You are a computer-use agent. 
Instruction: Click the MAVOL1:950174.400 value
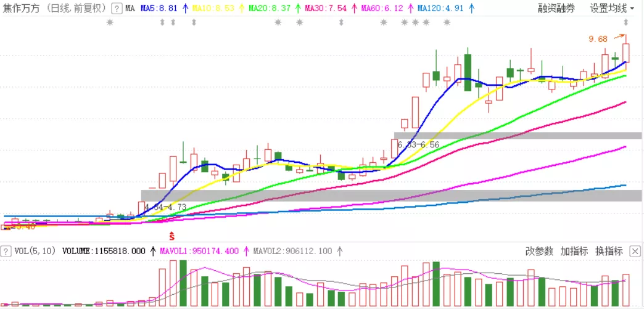coord(199,251)
